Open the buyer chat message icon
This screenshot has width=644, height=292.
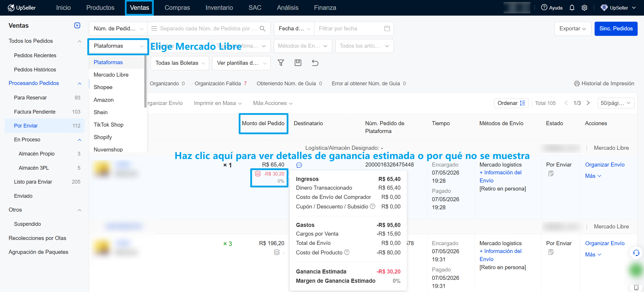coord(299,165)
